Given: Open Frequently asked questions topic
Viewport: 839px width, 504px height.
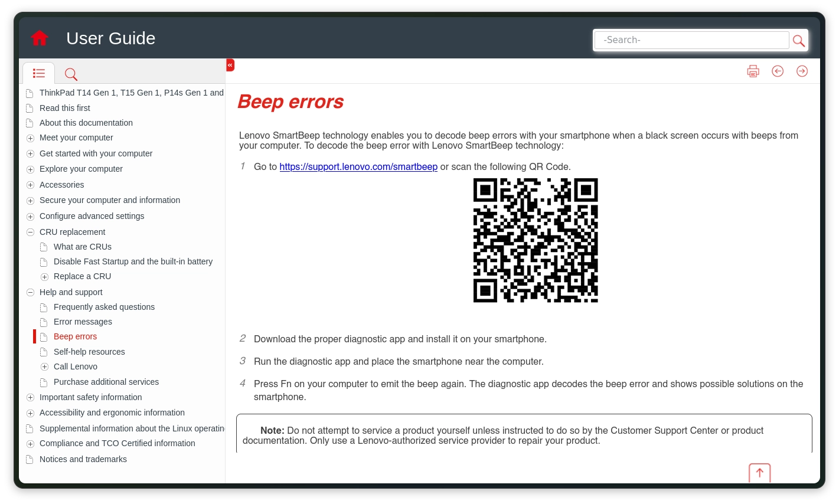Looking at the screenshot, I should point(104,307).
